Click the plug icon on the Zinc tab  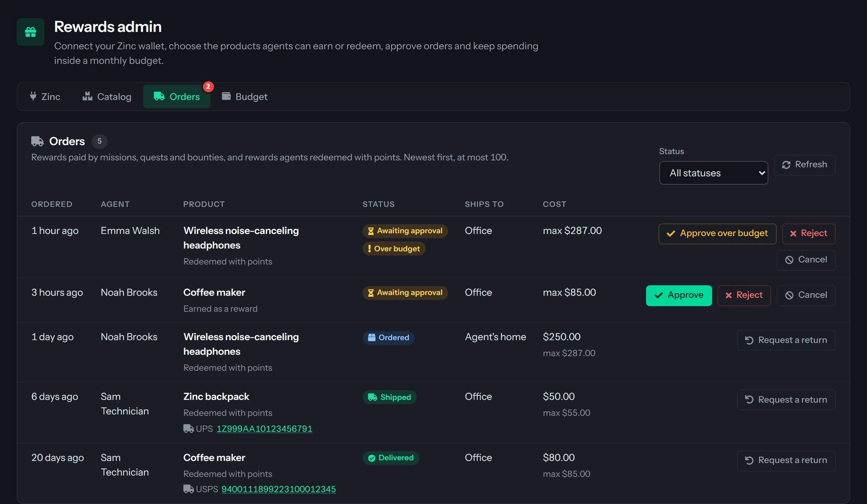point(33,96)
